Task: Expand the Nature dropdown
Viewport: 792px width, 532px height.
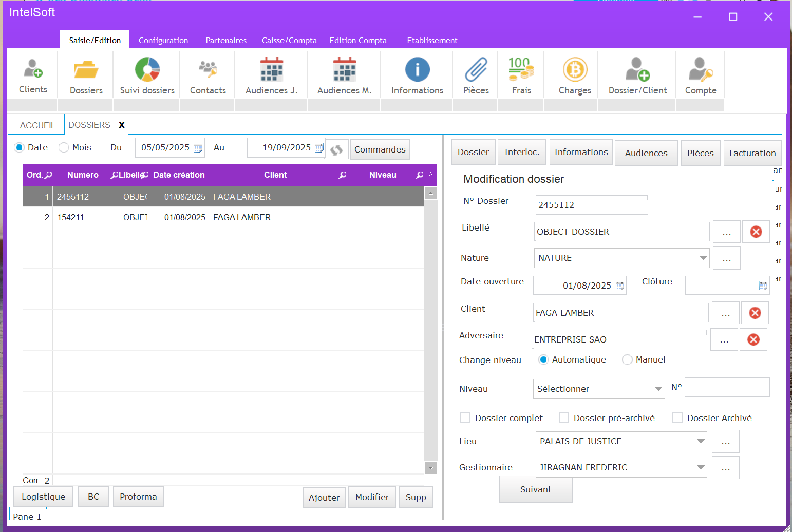Action: (703, 258)
